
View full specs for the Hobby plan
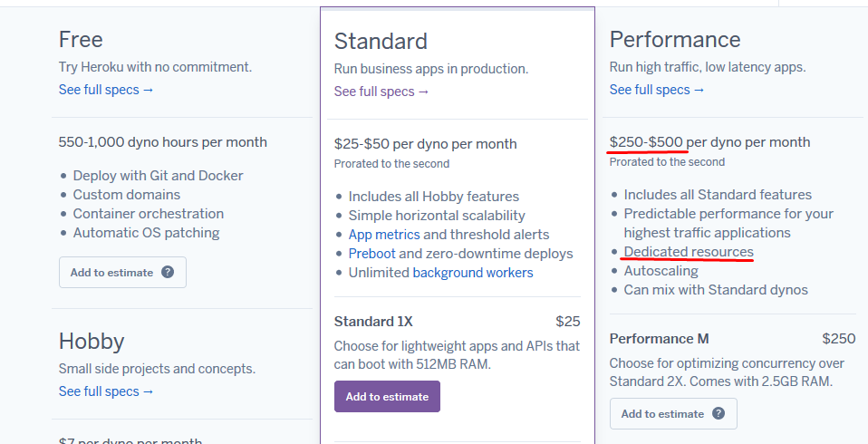106,391
